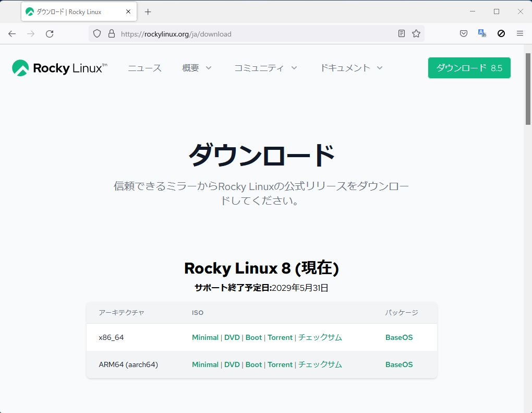Bookmark this page with the star icon
The image size is (532, 413).
pyautogui.click(x=416, y=34)
